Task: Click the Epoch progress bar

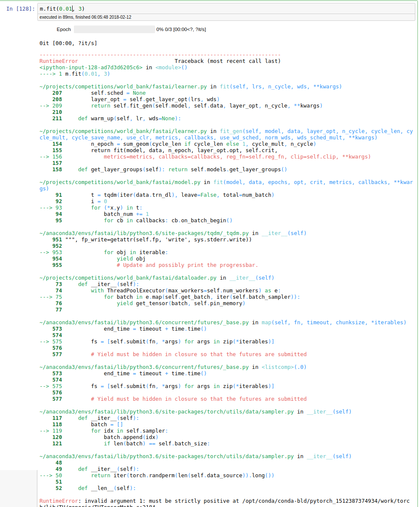Action: click(x=114, y=29)
